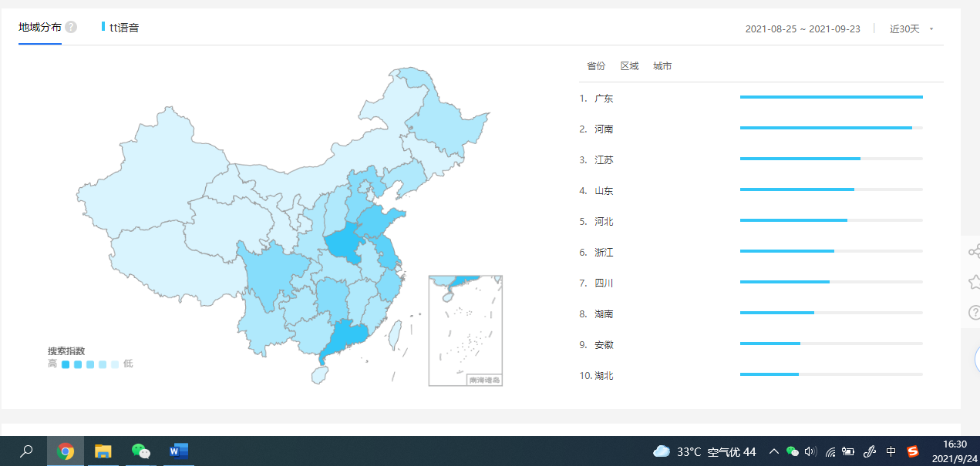Open network Wi-Fi tray icon

click(830, 451)
